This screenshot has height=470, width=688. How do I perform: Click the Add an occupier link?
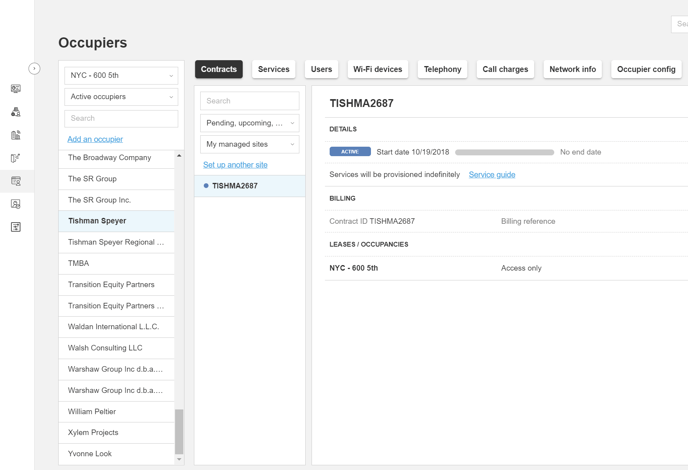coord(95,139)
